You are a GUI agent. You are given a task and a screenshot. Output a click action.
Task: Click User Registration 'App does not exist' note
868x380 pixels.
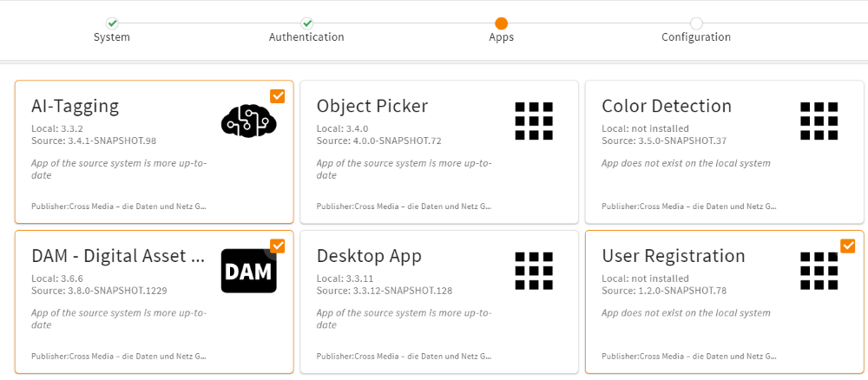click(x=686, y=313)
